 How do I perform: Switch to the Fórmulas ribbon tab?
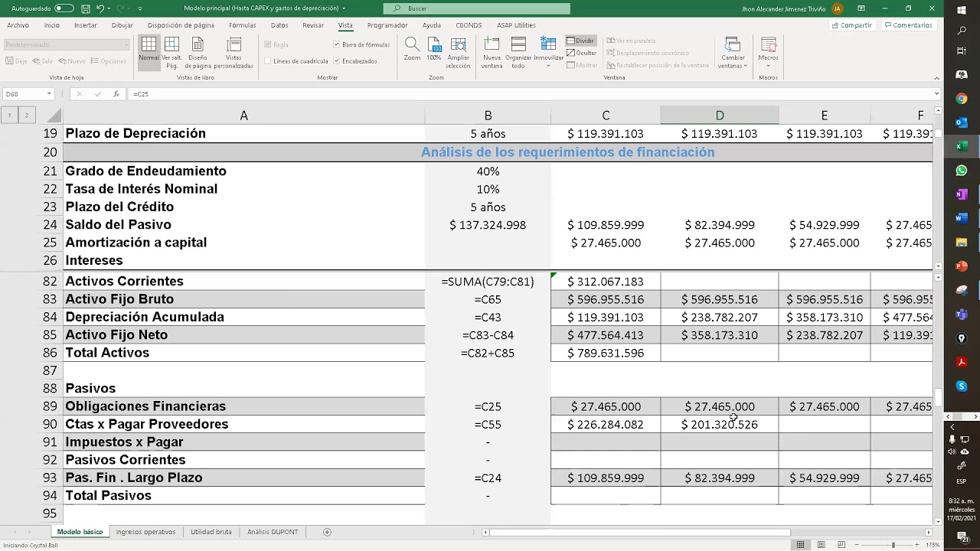(243, 25)
